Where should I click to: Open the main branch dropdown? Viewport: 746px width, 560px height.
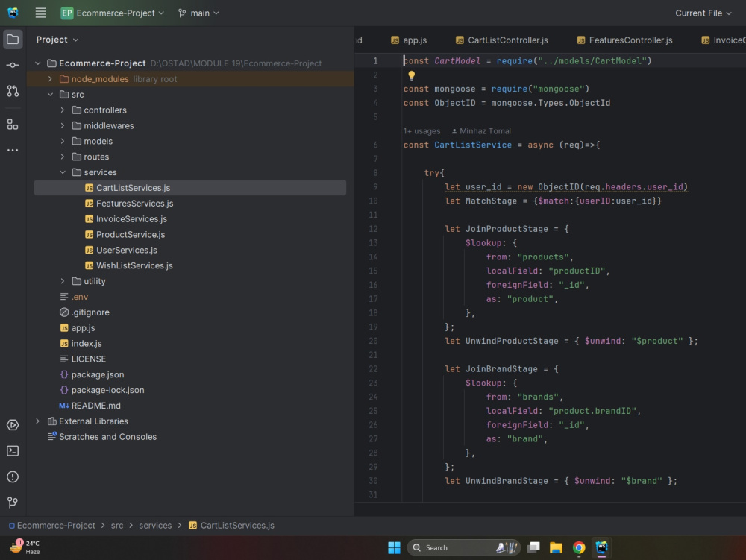(198, 13)
